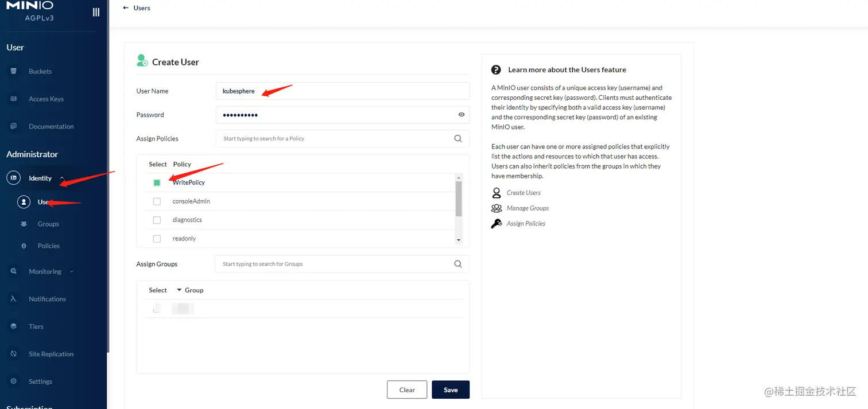Click the Access Keys icon
868x409 pixels.
coord(13,99)
